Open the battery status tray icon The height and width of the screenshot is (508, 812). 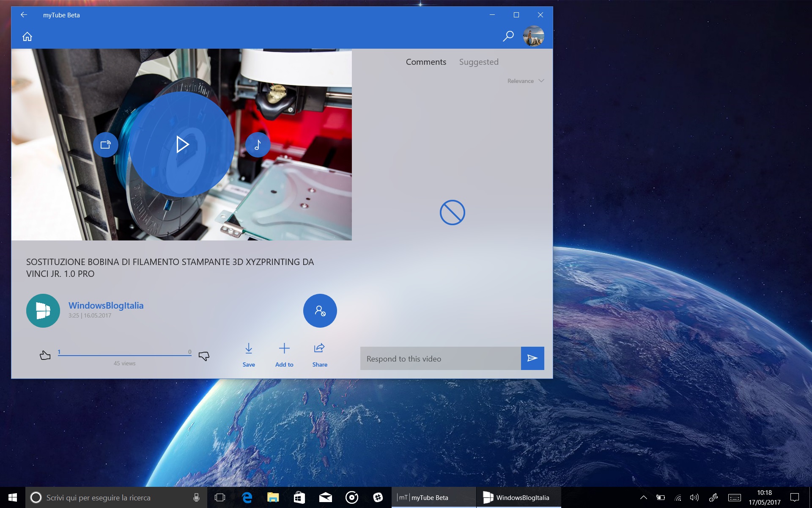(x=661, y=497)
